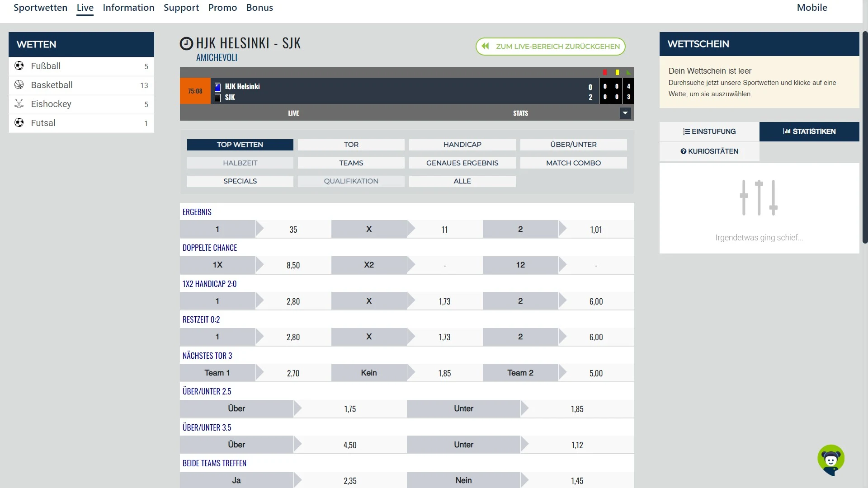Image resolution: width=868 pixels, height=488 pixels.
Task: Open the Support menu
Action: 181,8
